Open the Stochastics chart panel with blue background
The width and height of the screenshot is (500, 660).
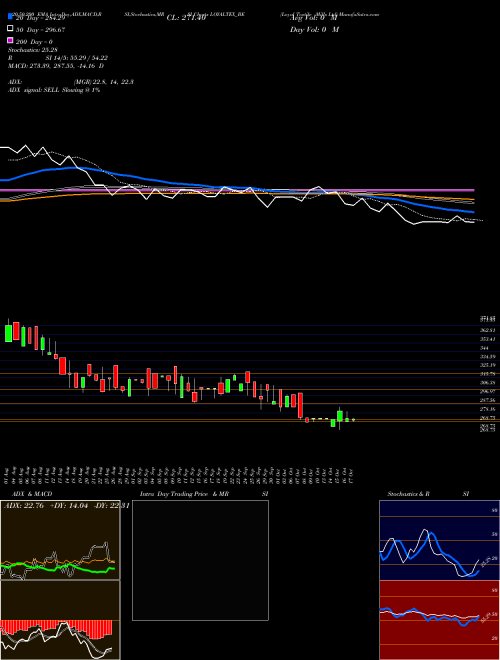coord(439,540)
